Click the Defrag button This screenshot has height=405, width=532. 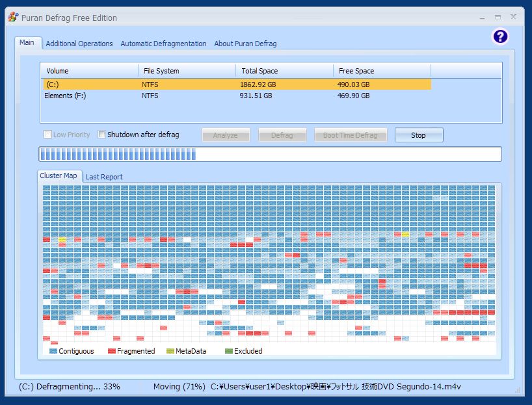tap(282, 135)
